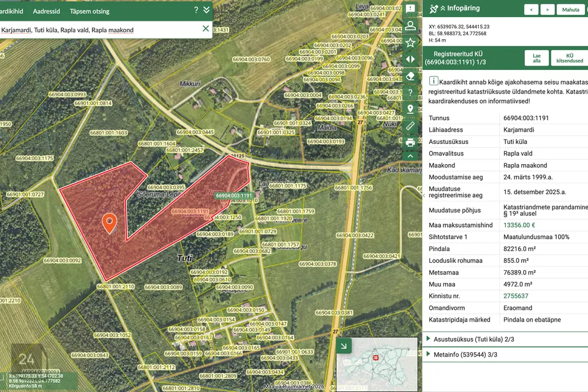Collapse the toolbar with up chevron
588x392 pixels.
(410, 156)
